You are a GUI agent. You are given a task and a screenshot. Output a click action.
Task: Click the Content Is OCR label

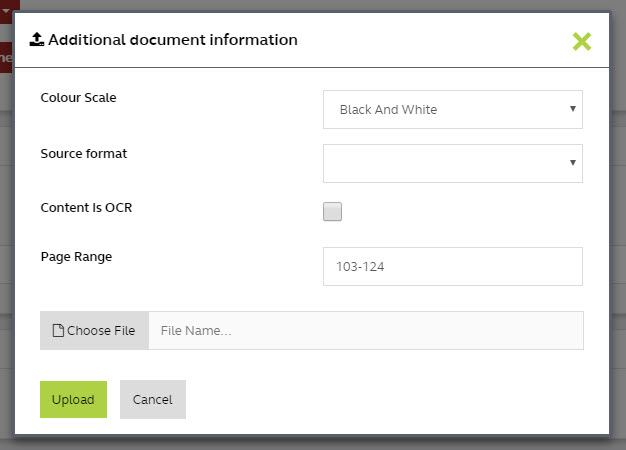pos(86,208)
